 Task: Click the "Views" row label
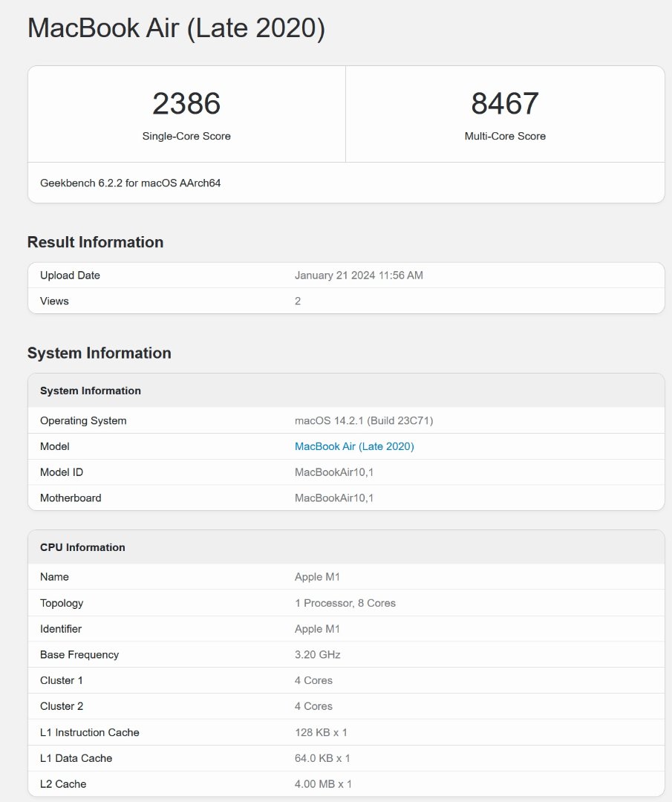pyautogui.click(x=54, y=301)
